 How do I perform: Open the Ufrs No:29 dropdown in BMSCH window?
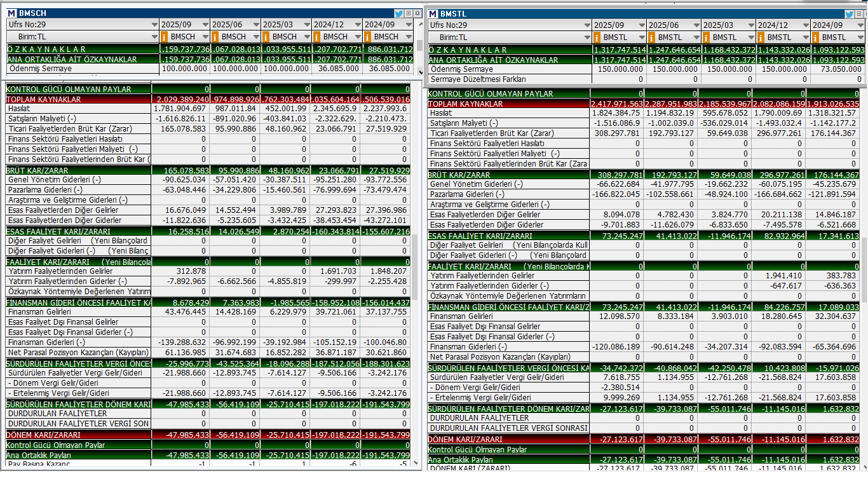click(x=154, y=25)
